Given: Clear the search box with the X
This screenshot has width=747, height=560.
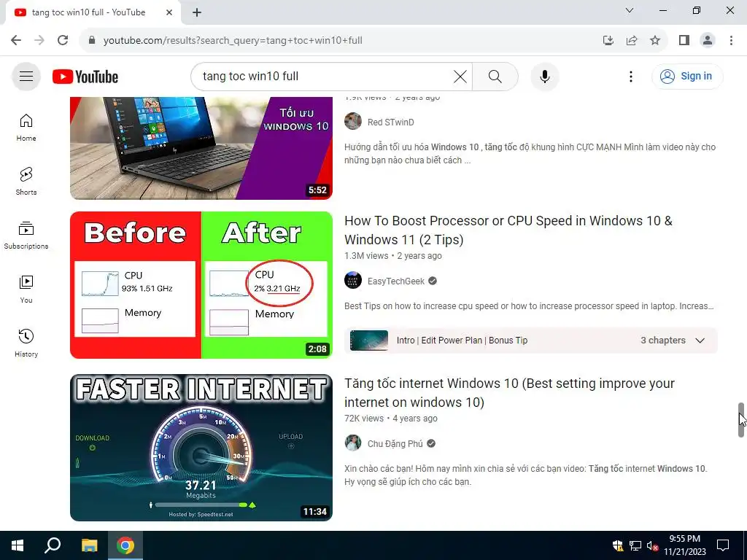Looking at the screenshot, I should click(x=460, y=76).
